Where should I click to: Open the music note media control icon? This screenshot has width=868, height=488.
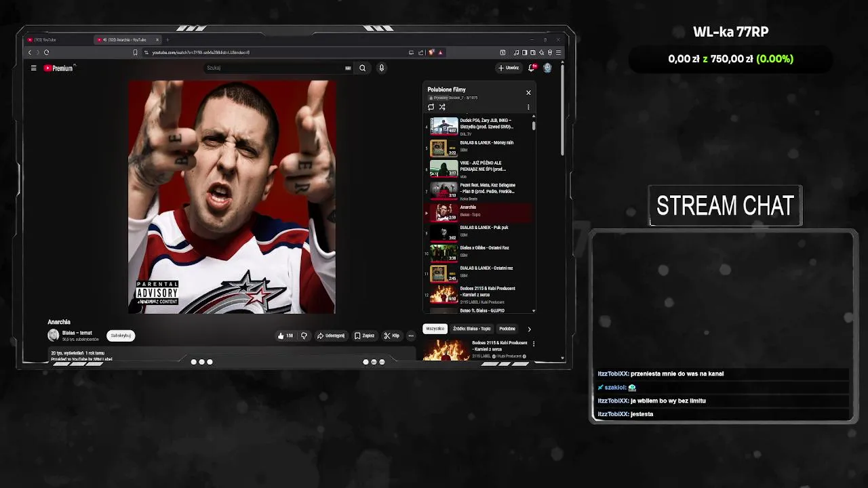(516, 52)
